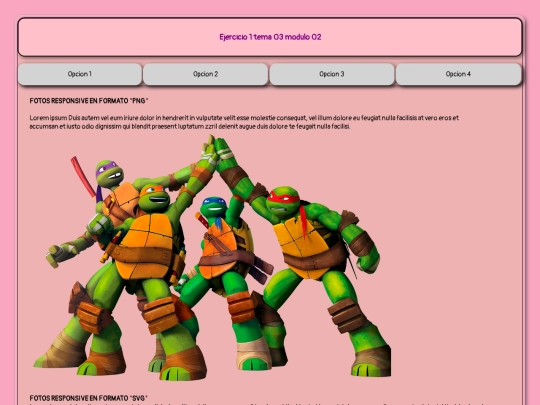Image resolution: width=540 pixels, height=405 pixels.
Task: Click the Lorem ipsum paragraph under PNG heading
Action: pos(244,122)
